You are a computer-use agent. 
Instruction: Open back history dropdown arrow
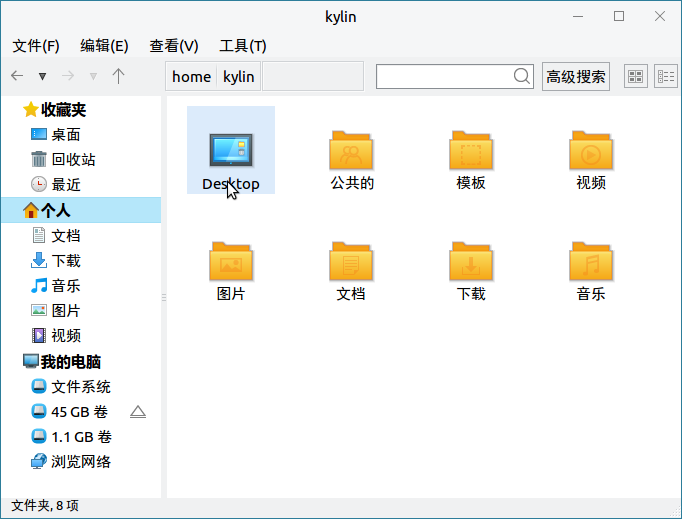(x=42, y=77)
